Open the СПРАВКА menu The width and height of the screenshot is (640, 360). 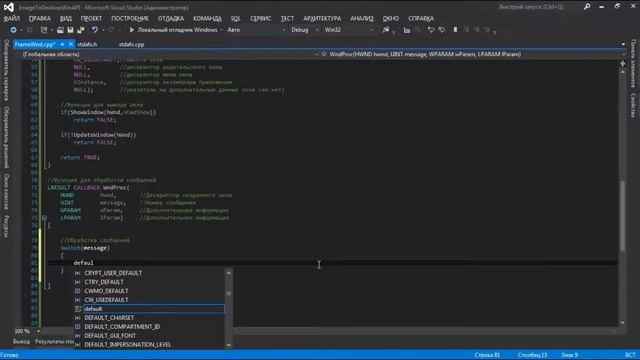click(x=421, y=18)
